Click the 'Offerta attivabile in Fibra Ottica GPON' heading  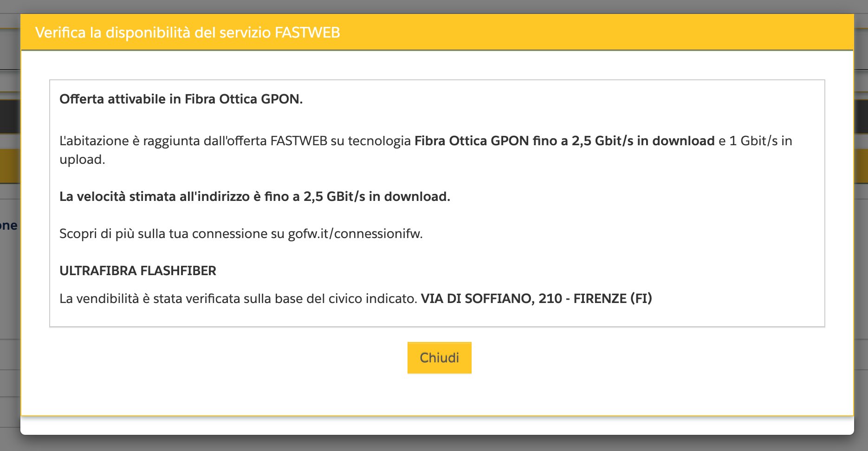[181, 99]
